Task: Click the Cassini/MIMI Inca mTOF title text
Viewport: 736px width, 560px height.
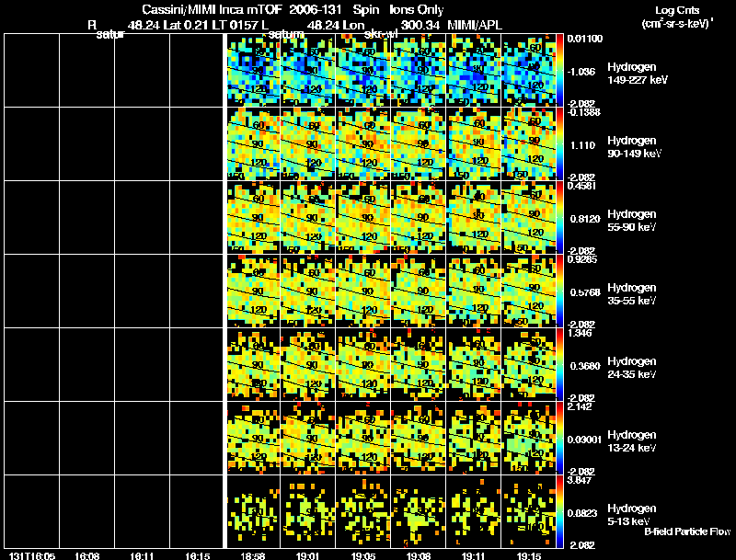Action: 212,9
